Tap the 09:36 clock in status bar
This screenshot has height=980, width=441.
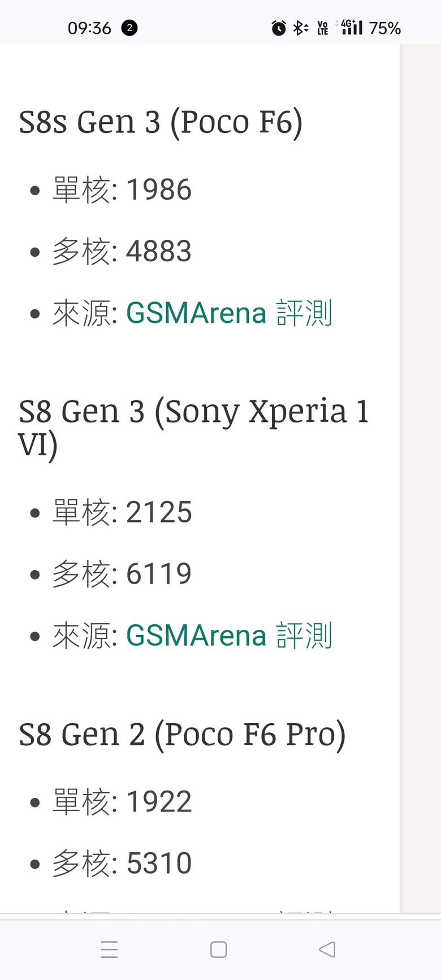point(89,28)
